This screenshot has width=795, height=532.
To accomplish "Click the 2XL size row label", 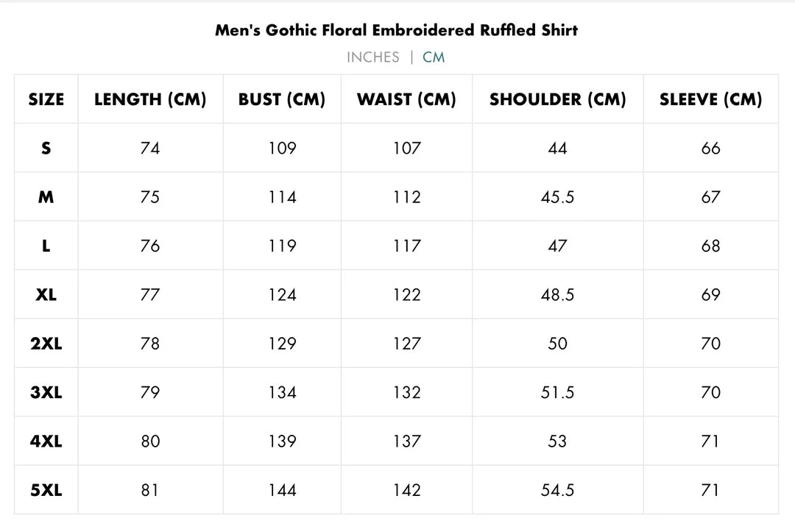I will pyautogui.click(x=46, y=344).
